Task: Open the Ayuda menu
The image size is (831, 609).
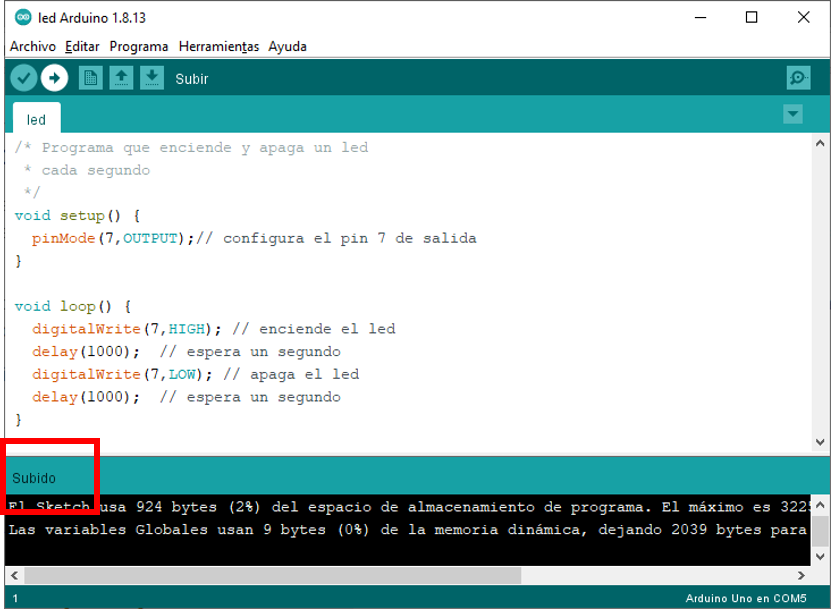Action: (287, 46)
